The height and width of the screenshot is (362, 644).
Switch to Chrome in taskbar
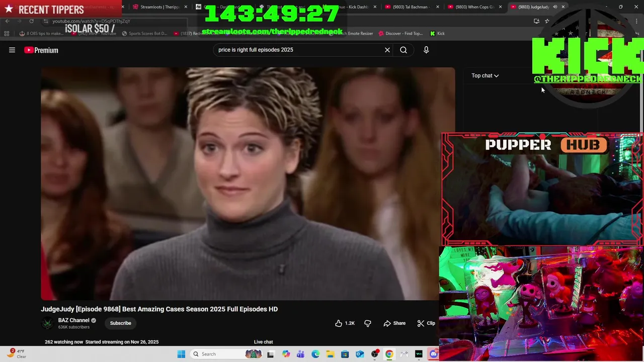click(x=389, y=354)
